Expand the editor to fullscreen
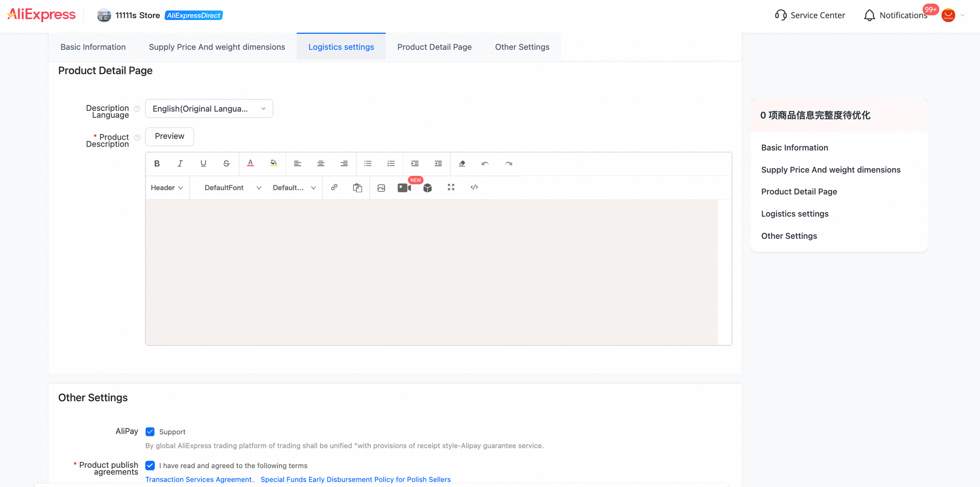This screenshot has height=487, width=980. [x=451, y=187]
